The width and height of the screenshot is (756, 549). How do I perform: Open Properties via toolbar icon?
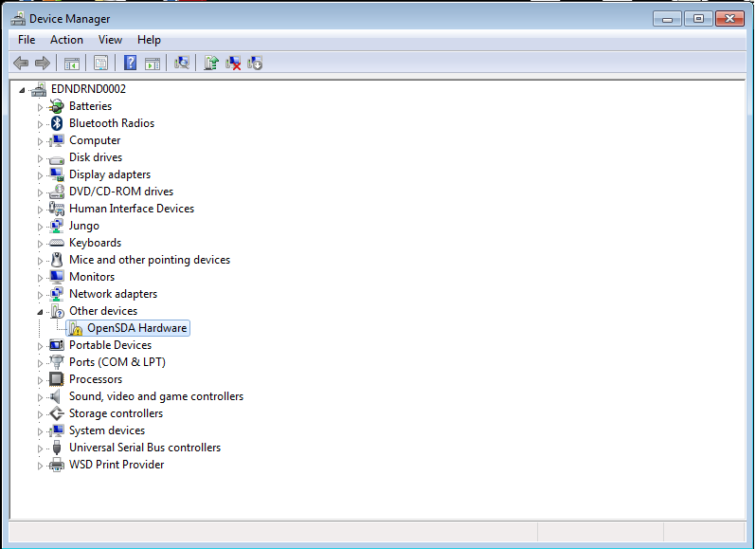[x=100, y=63]
